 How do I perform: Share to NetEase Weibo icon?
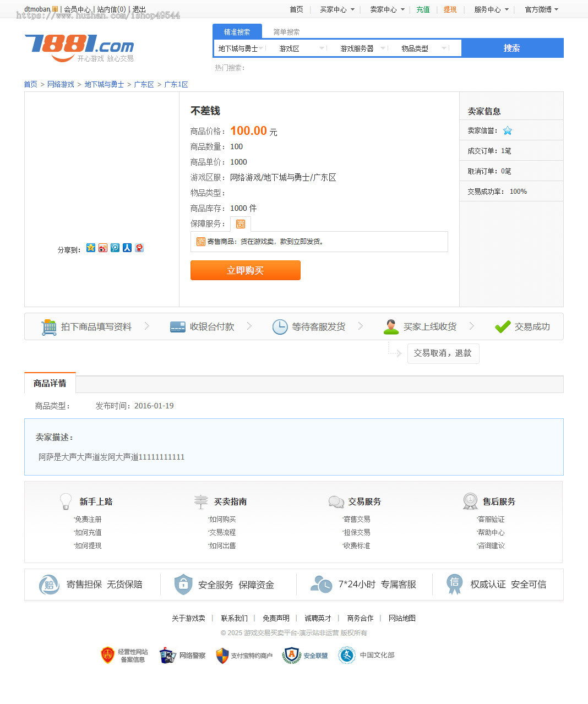click(x=139, y=248)
